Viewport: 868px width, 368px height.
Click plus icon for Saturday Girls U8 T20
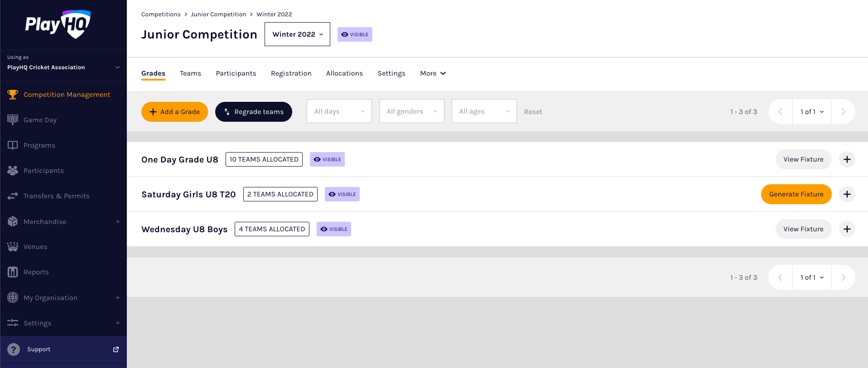tap(847, 194)
